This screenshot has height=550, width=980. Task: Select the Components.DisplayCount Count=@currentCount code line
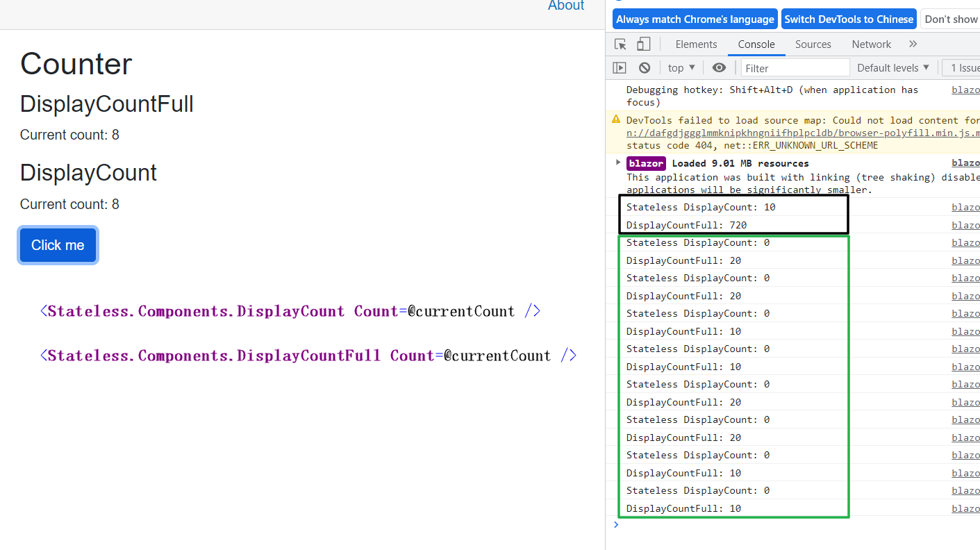(290, 311)
